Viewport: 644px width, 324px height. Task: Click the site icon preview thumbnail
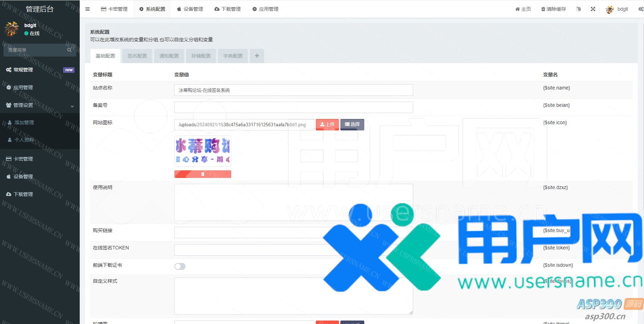(203, 151)
